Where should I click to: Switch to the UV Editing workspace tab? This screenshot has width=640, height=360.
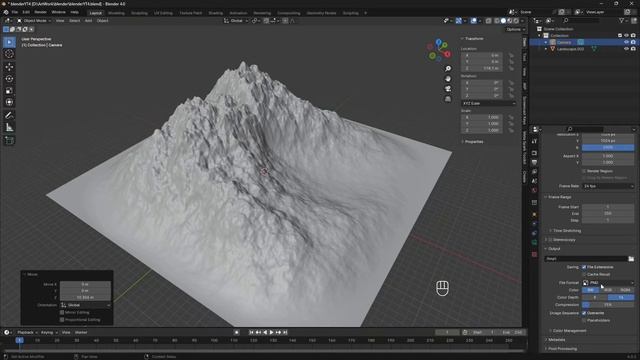163,13
